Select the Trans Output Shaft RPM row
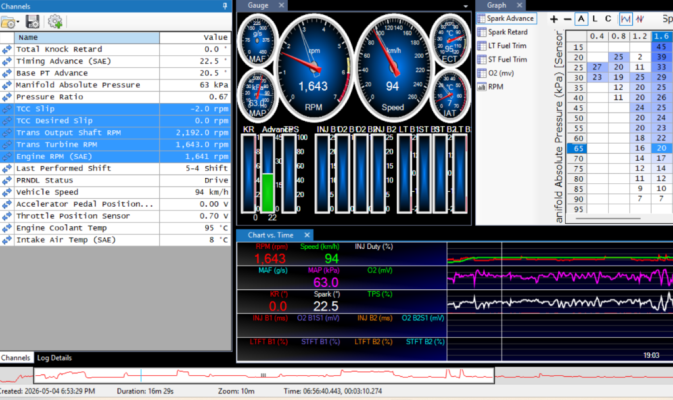673x400 pixels. click(115, 133)
